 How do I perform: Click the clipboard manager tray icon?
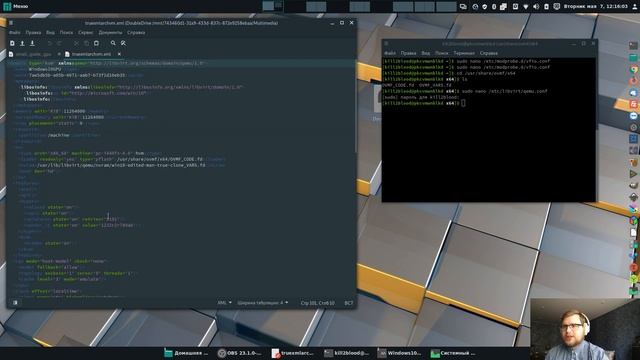[x=503, y=7]
